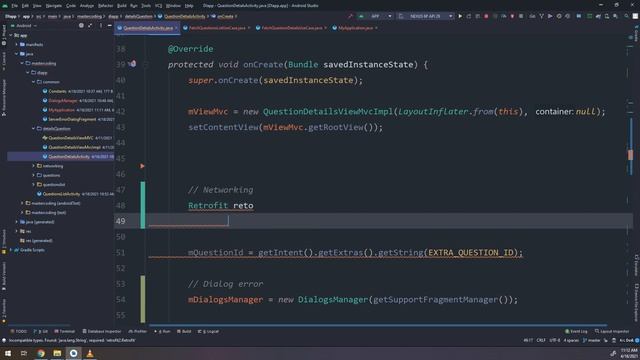Click the orange bookmark arrow in gutter

(x=142, y=166)
